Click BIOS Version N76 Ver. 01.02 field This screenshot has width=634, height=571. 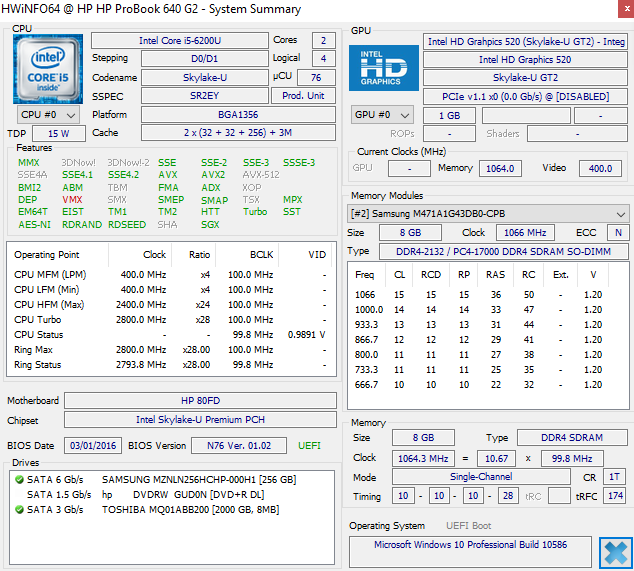coord(239,446)
